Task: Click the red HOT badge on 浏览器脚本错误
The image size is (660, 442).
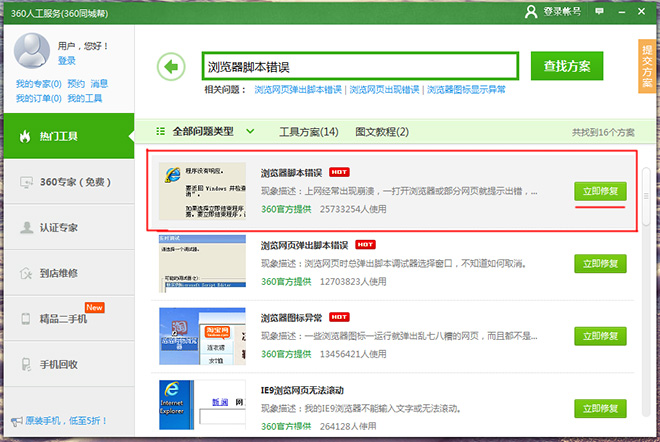Action: pos(339,172)
